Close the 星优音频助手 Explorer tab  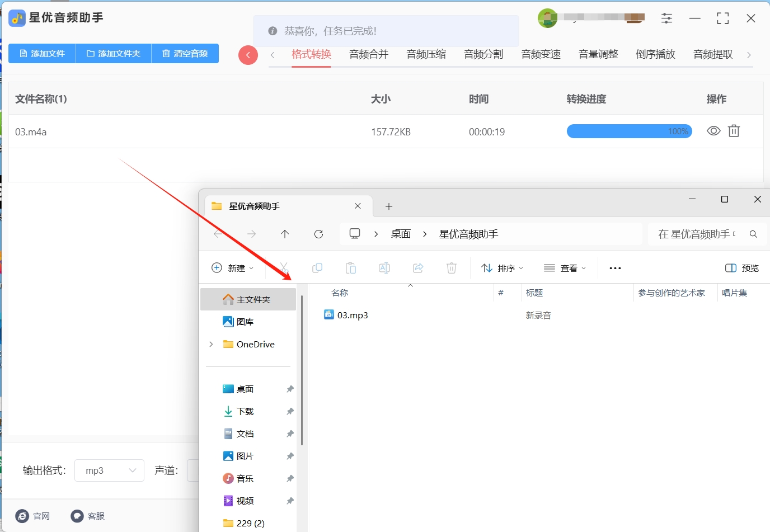[x=358, y=206]
